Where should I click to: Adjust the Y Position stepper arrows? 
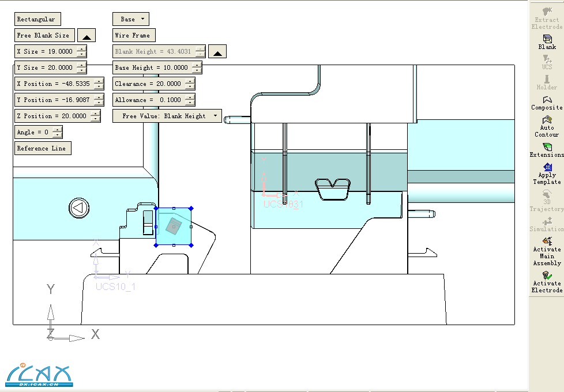coord(99,100)
